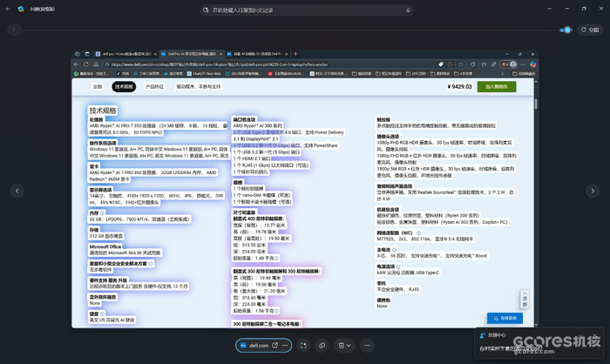Go back with the Recall top-left arrow
The height and width of the screenshot is (364, 610).
pos(8,9)
